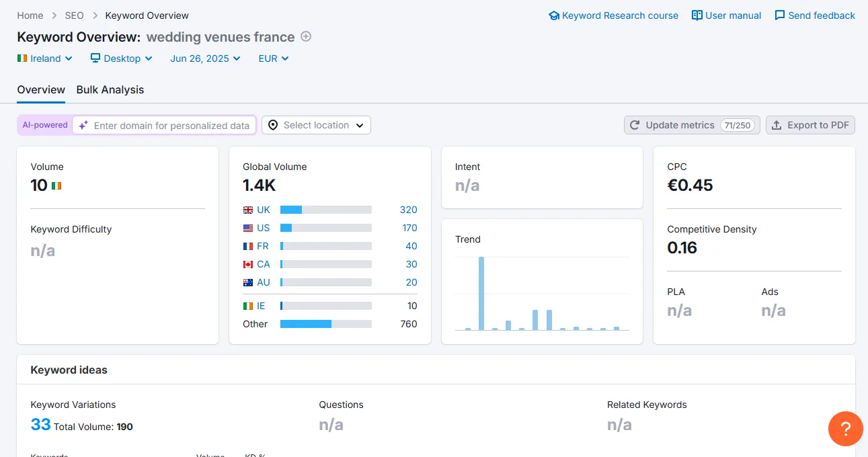The height and width of the screenshot is (457, 868).
Task: Click the tallest bar in the Trend chart
Action: [481, 293]
